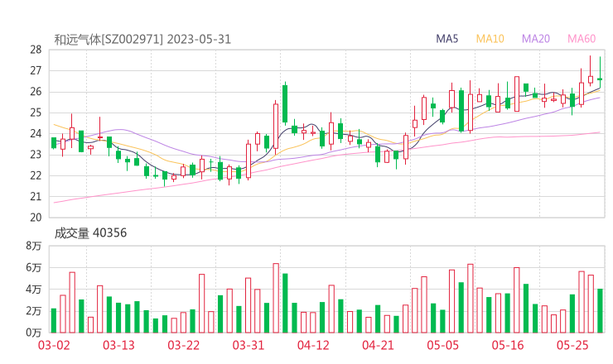
Task: Click the 05-05 date axis label
Action: coord(443,345)
